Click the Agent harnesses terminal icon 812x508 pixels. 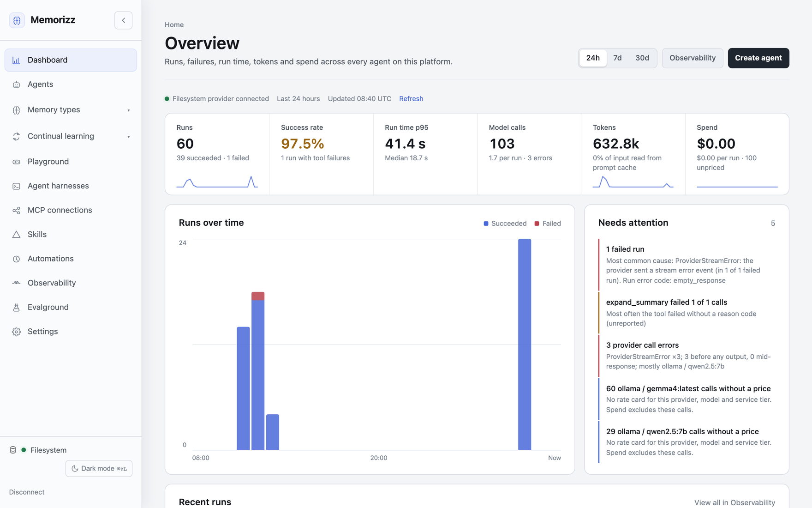pyautogui.click(x=16, y=186)
